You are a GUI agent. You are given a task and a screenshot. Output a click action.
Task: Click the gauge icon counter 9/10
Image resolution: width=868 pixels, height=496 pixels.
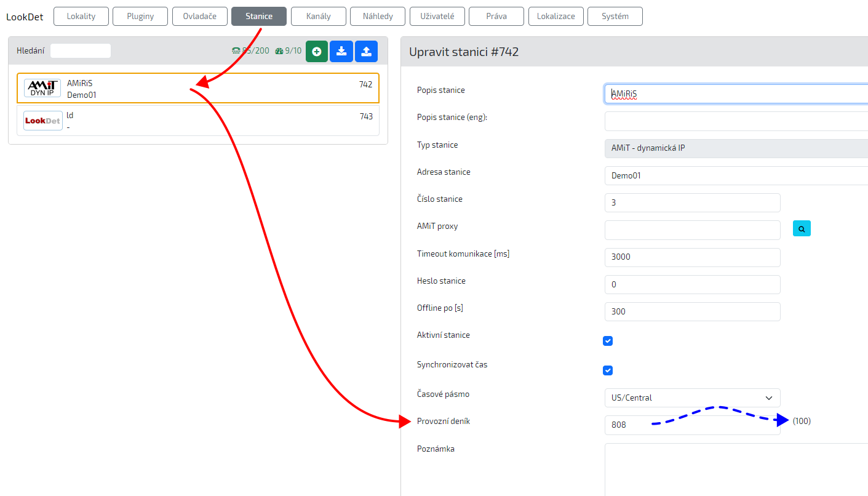tap(289, 51)
